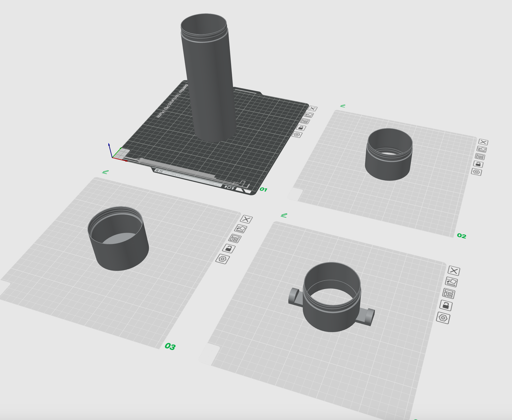Select the threaded cap on plate 02
Image resolution: width=512 pixels, height=420 pixels.
(389, 155)
